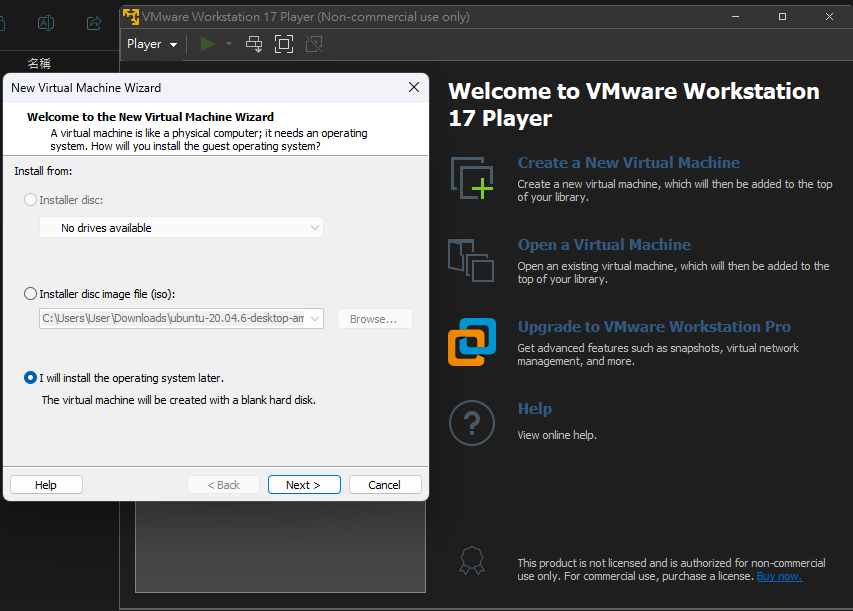Expand the ISO file path dropdown arrow
Screen dimensions: 853x611
[x=315, y=318]
